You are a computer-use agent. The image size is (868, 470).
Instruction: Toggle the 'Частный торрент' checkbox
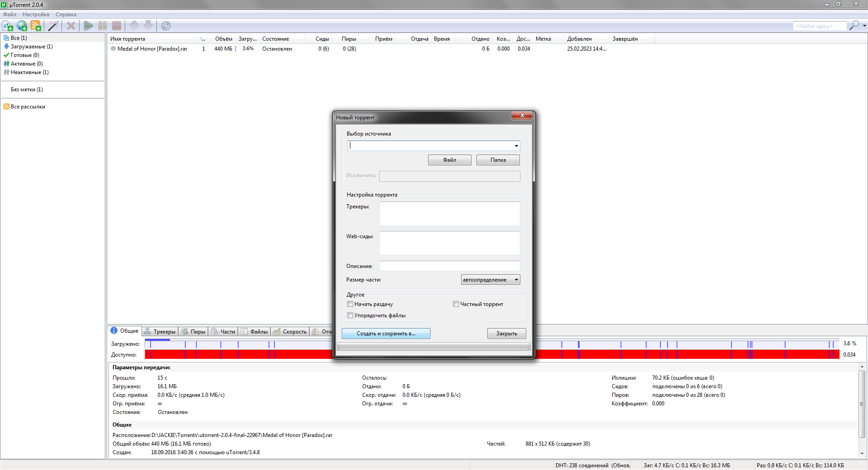tap(456, 304)
